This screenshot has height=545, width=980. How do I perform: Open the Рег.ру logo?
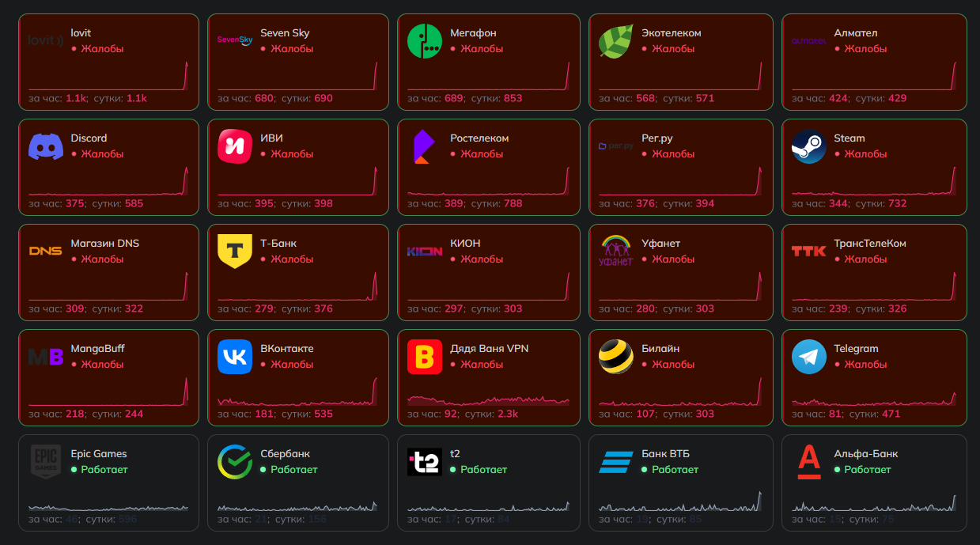[616, 146]
